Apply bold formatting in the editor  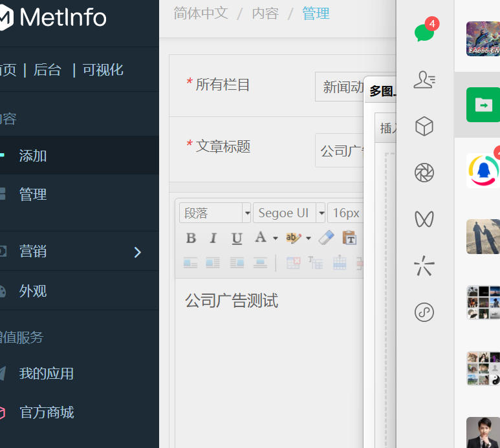[x=191, y=238]
